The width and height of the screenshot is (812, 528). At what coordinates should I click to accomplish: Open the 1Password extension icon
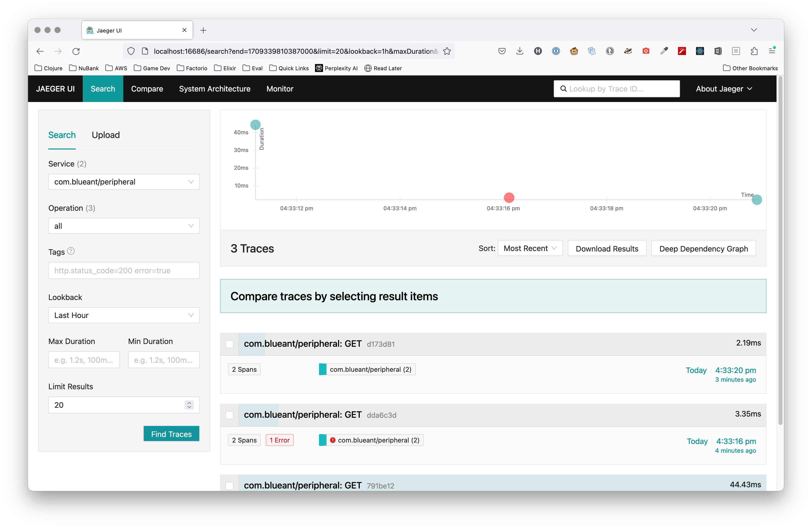tap(556, 51)
